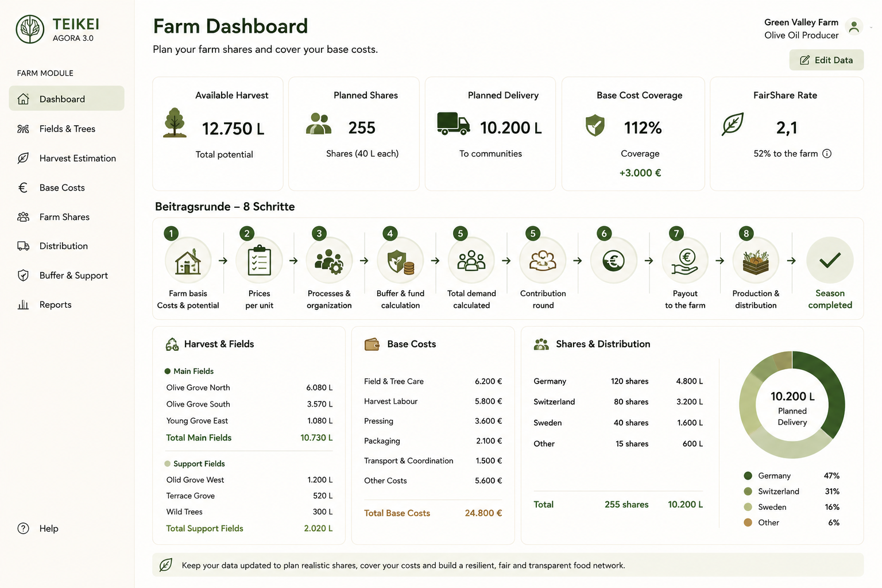Click the '120 shares' cell for Germany
This screenshot has width=882, height=588.
[x=629, y=381]
